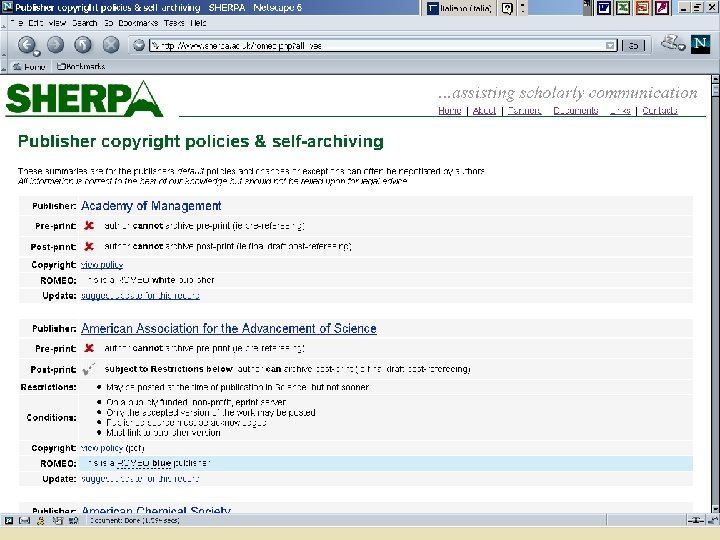Screen dimensions: 720x540
Task: Follow the Documents link in the SHERPA header
Action: point(575,110)
